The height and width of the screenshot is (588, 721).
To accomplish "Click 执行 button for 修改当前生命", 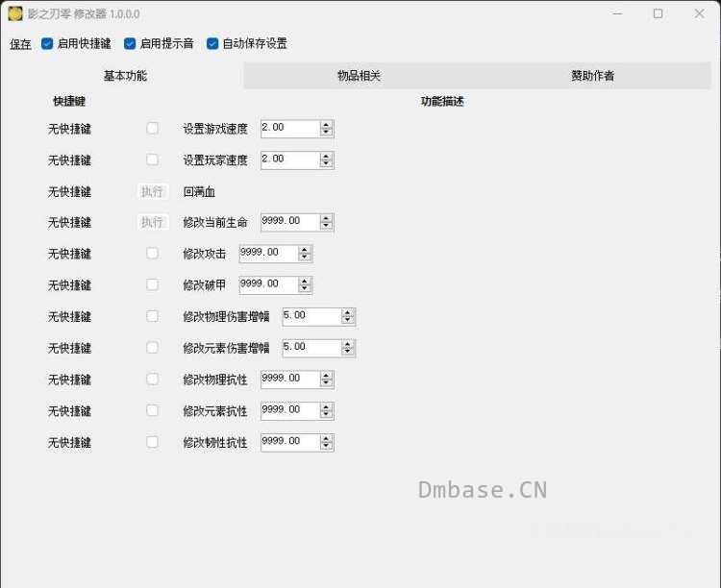I will (x=152, y=223).
